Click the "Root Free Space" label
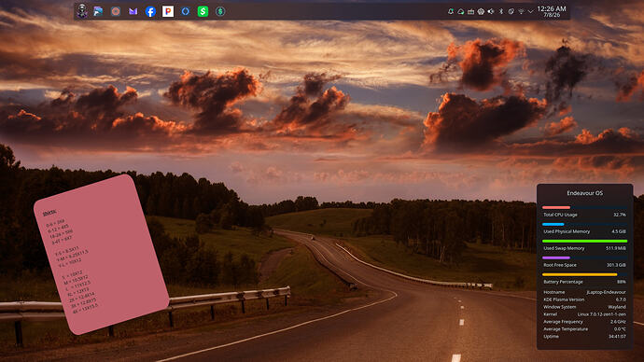Viewport: 644px width, 362px height. click(x=560, y=265)
